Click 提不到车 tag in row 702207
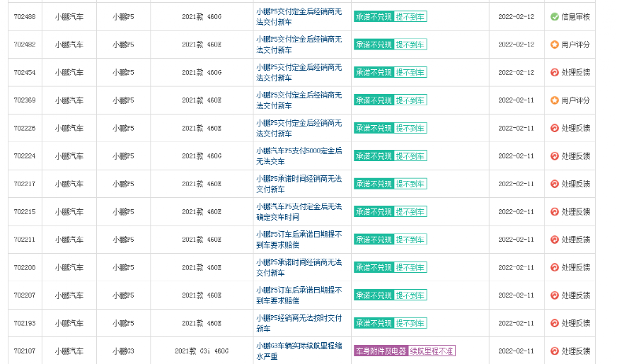Image resolution: width=617 pixels, height=364 pixels. [410, 295]
